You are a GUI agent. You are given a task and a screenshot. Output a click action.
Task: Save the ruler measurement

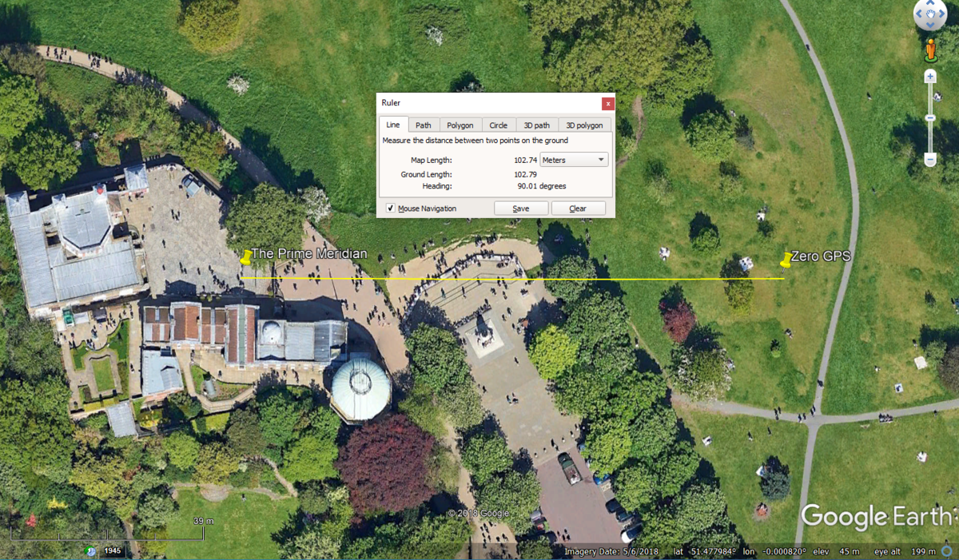point(521,209)
